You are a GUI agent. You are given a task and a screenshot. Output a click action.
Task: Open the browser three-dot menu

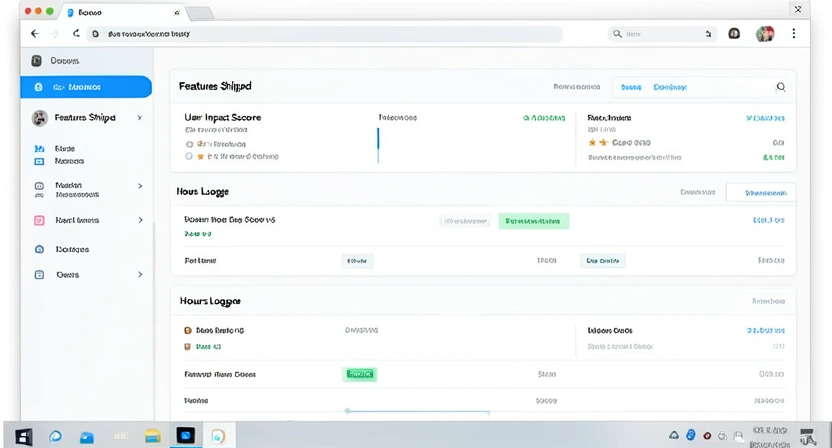794,34
